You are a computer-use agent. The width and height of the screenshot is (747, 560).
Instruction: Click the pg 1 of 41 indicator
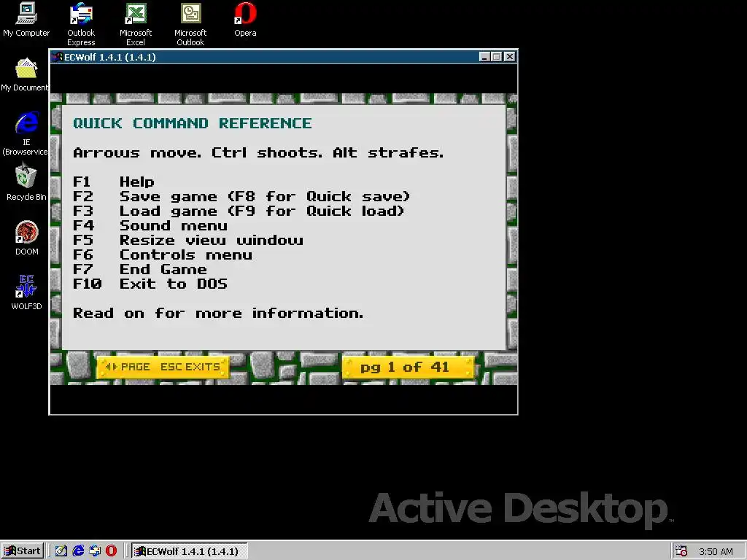click(x=409, y=367)
